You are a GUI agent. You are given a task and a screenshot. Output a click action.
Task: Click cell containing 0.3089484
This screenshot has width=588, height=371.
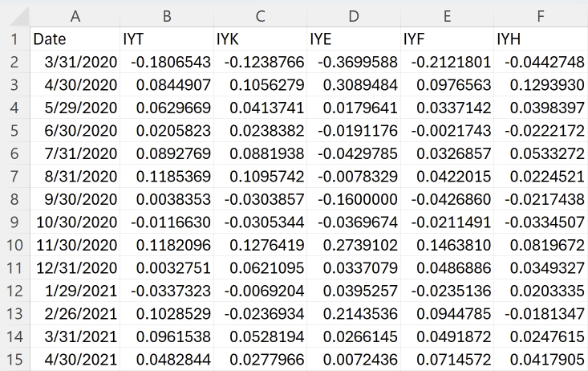353,84
